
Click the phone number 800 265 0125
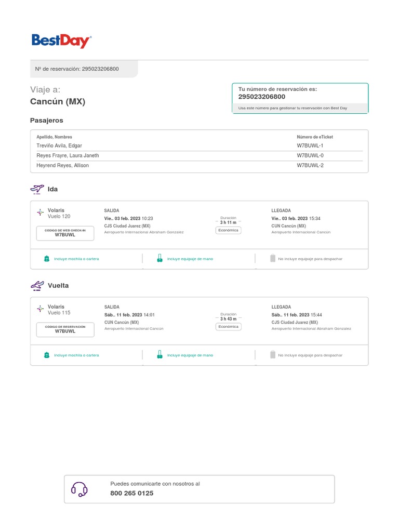point(132,493)
